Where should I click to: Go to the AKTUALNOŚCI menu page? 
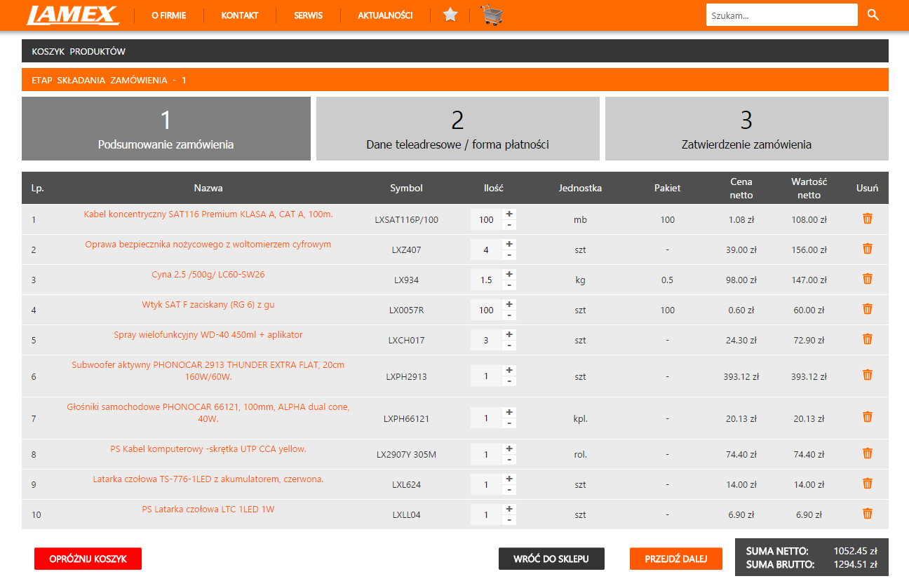click(x=385, y=15)
